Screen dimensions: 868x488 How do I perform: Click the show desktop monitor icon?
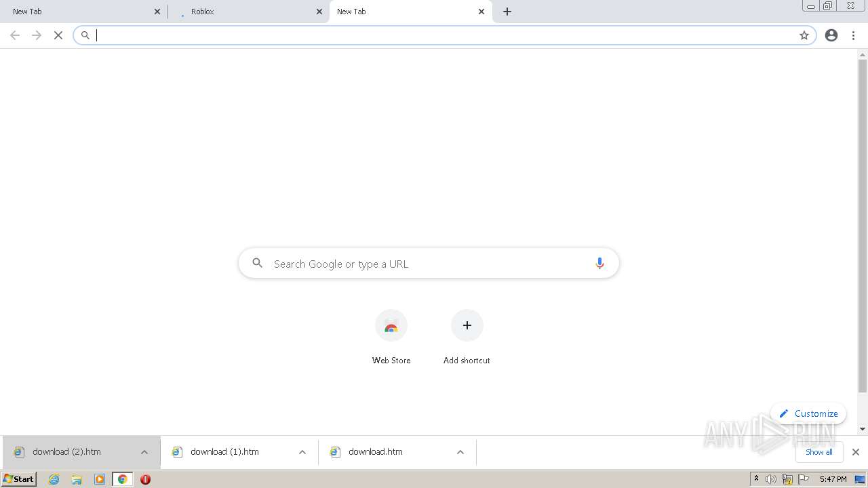(860, 479)
